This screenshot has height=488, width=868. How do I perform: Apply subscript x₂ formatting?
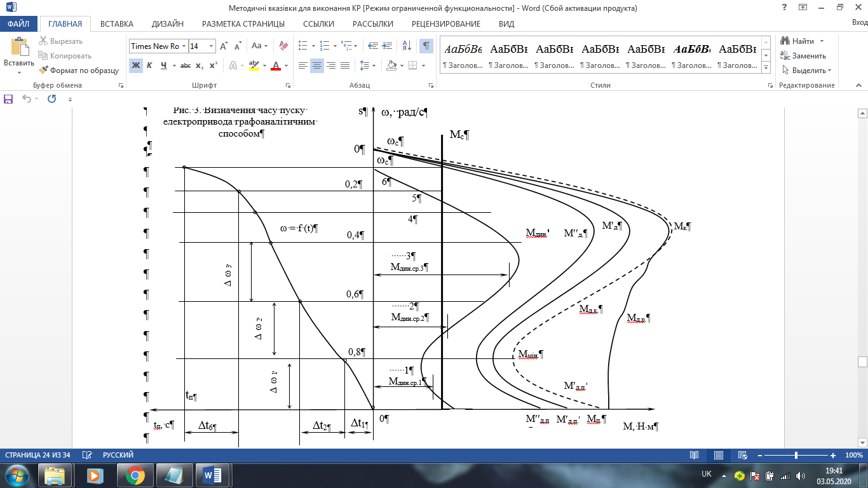click(200, 65)
